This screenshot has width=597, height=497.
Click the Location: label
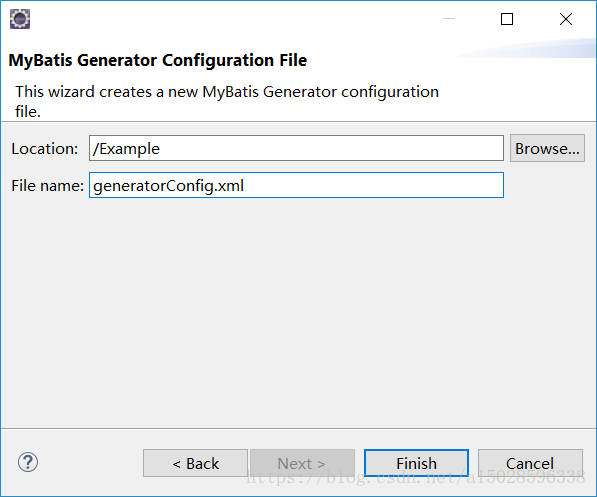(45, 149)
